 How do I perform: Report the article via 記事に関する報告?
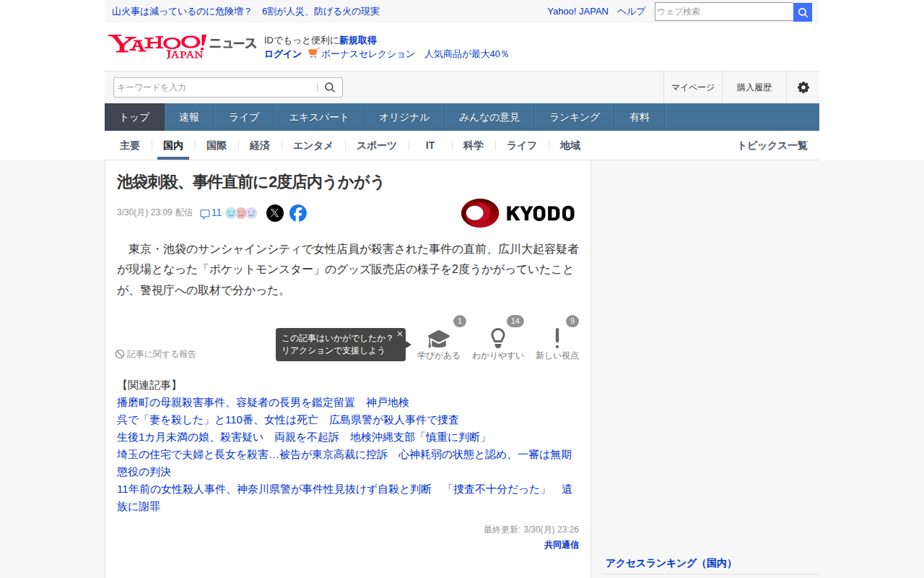(x=156, y=354)
